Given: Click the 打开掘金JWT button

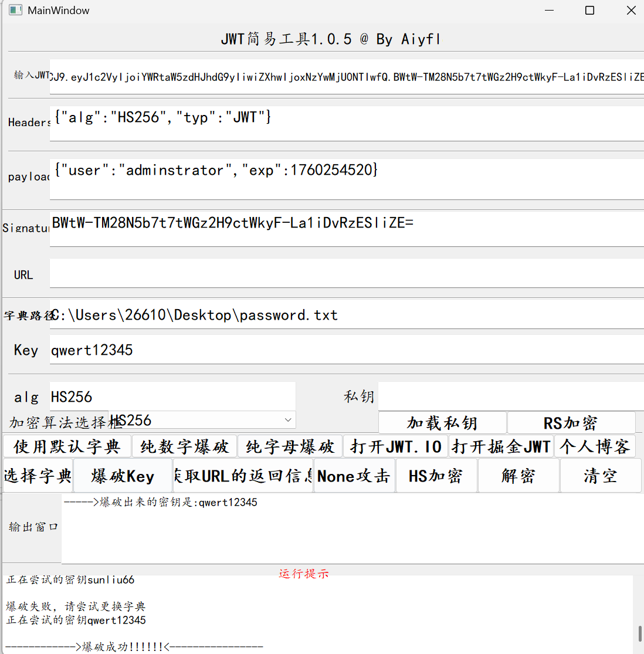Looking at the screenshot, I should click(x=501, y=446).
